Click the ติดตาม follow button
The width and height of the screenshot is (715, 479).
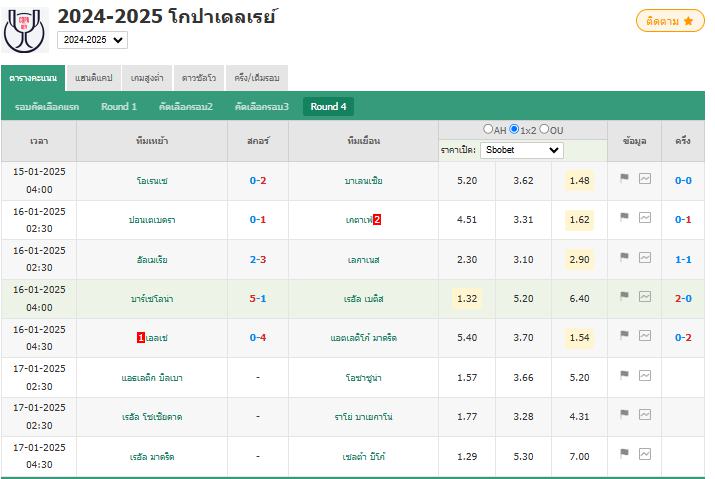point(670,21)
